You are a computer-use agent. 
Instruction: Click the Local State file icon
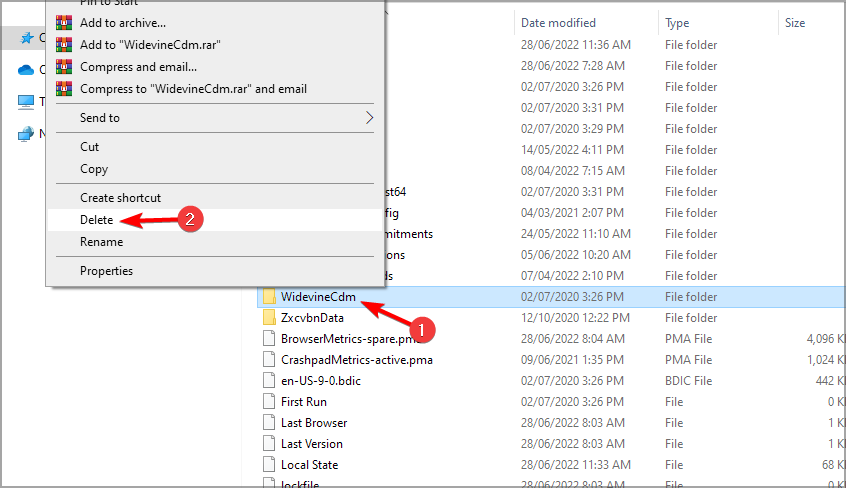pos(269,465)
